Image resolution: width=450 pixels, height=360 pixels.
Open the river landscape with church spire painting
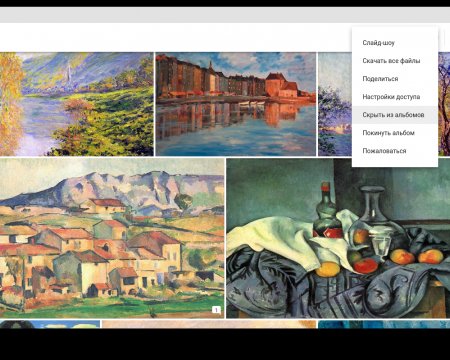(77, 104)
